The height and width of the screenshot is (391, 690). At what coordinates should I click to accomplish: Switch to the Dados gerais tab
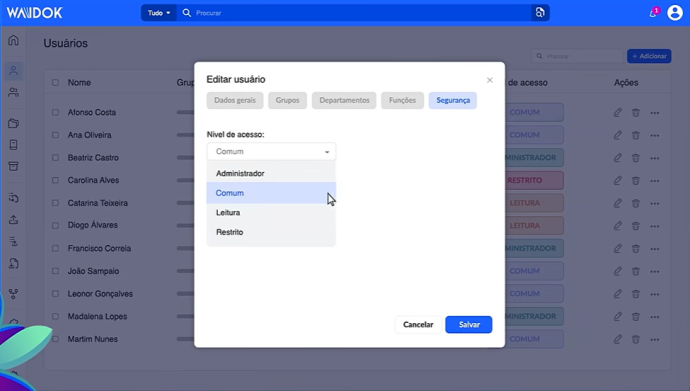click(x=235, y=100)
